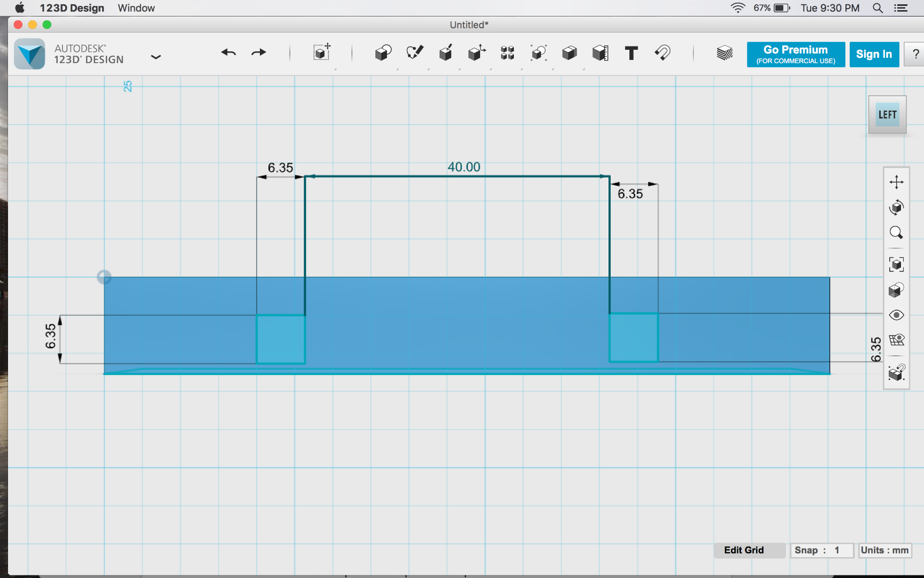
Task: Select the Snap magnet tool
Action: pyautogui.click(x=663, y=52)
